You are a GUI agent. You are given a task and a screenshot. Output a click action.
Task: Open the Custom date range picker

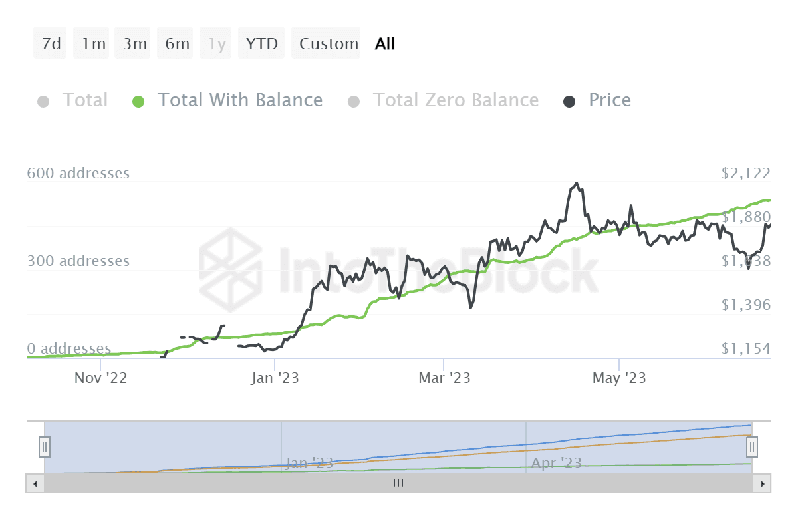pyautogui.click(x=329, y=44)
